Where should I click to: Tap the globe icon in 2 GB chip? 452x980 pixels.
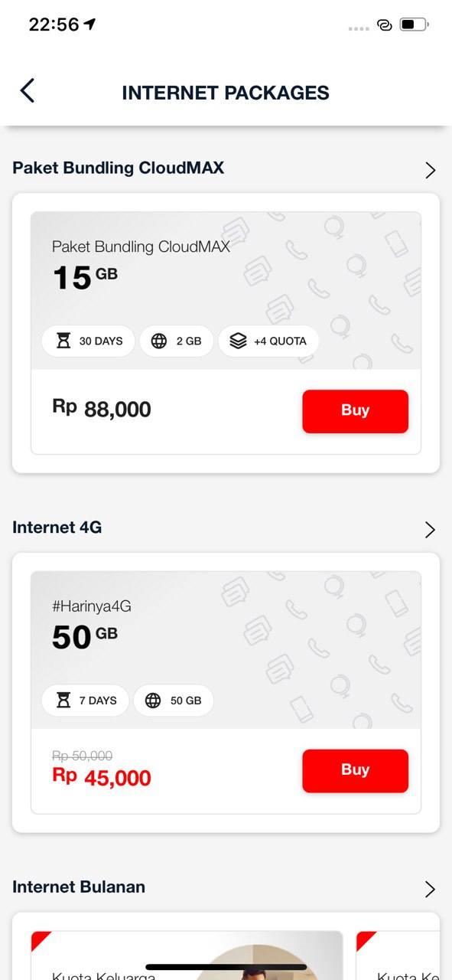tap(159, 341)
